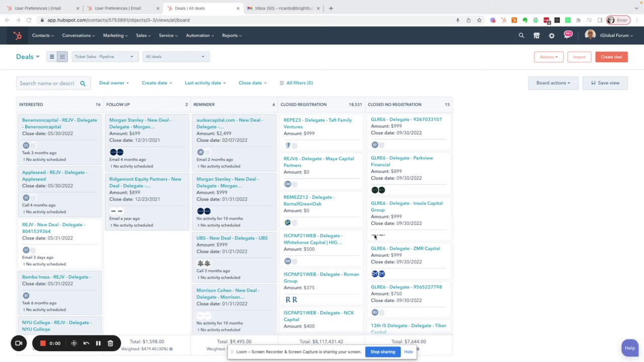This screenshot has width=644, height=362.
Task: Click the Save view button
Action: tap(605, 83)
